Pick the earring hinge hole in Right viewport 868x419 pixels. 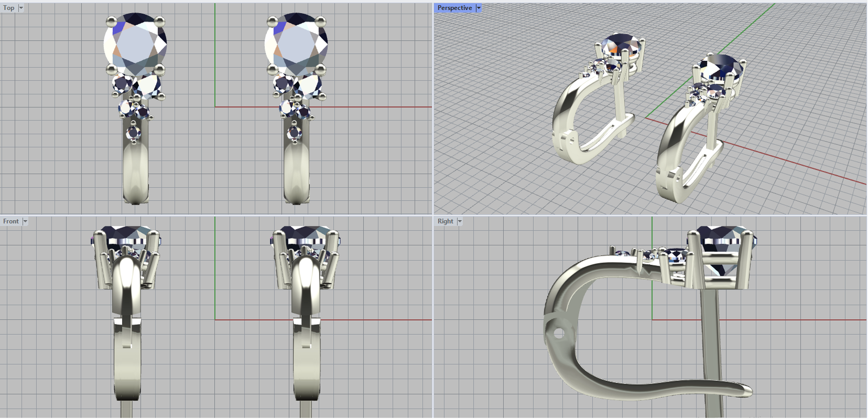tap(558, 333)
